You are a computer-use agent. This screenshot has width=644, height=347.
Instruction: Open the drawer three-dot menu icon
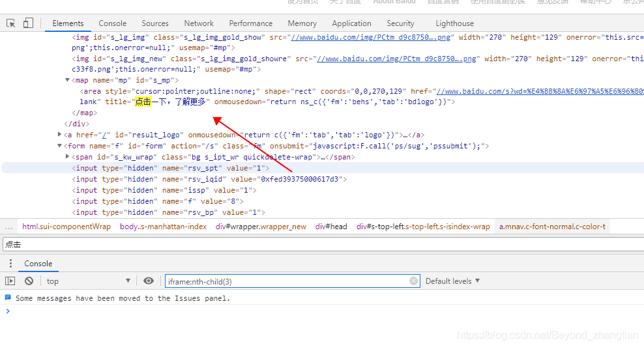pos(10,263)
